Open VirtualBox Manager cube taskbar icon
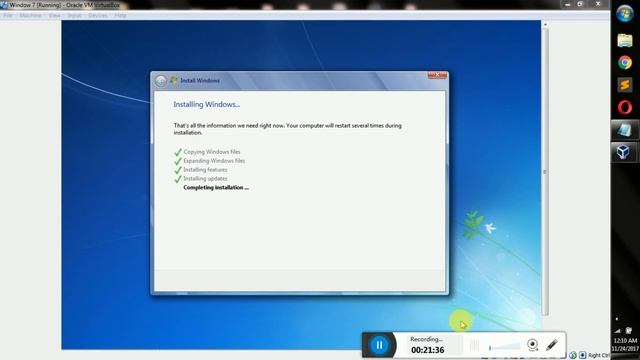 pyautogui.click(x=624, y=152)
